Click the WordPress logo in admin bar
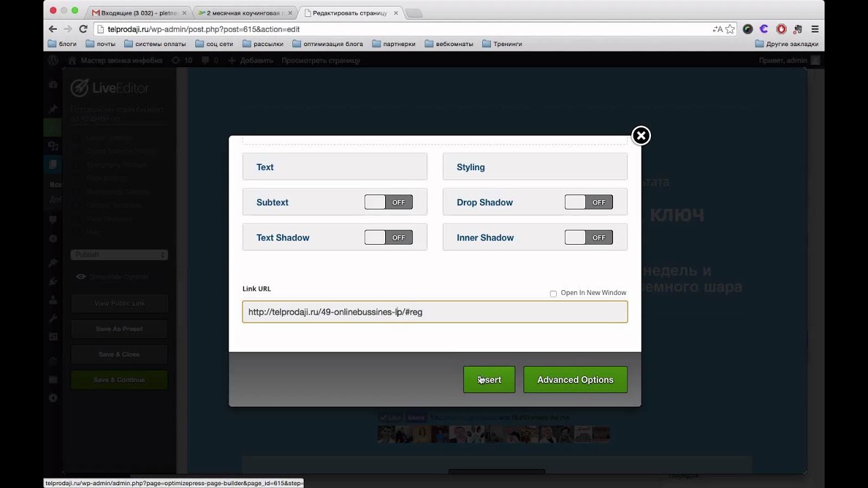 click(54, 60)
